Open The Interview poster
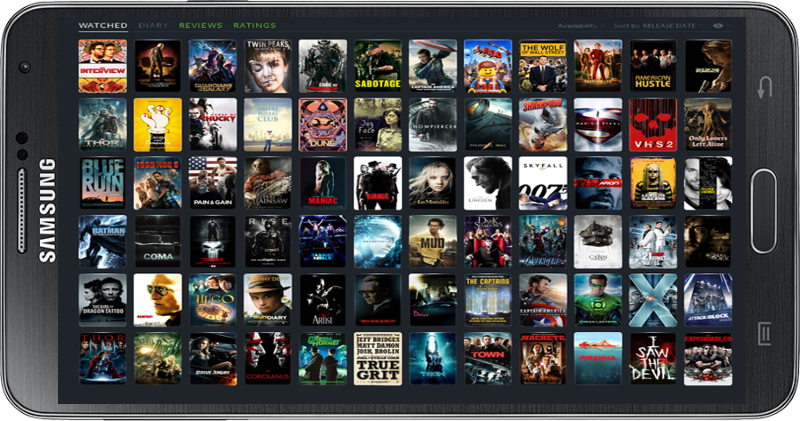Image resolution: width=800 pixels, height=421 pixels. point(103,66)
